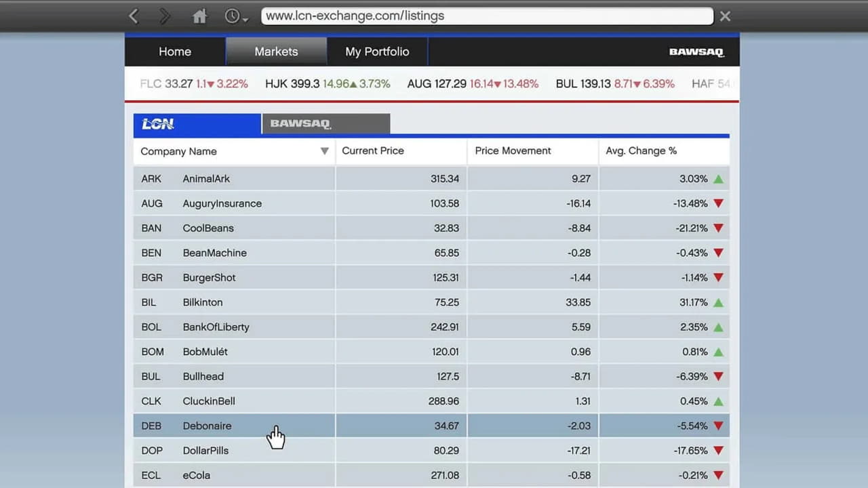The height and width of the screenshot is (488, 868).
Task: Click the browser forward arrow
Action: click(165, 16)
